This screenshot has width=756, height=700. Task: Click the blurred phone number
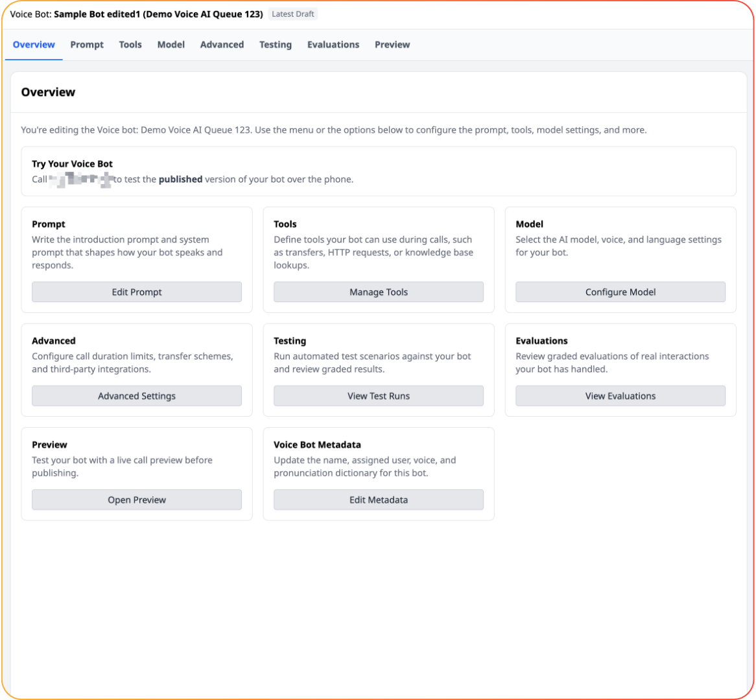click(80, 180)
